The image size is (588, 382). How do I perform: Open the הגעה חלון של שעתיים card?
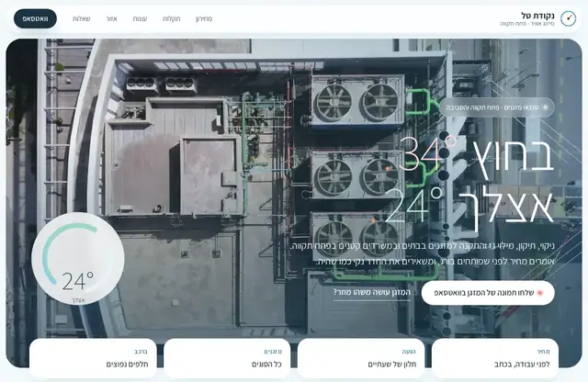click(361, 358)
